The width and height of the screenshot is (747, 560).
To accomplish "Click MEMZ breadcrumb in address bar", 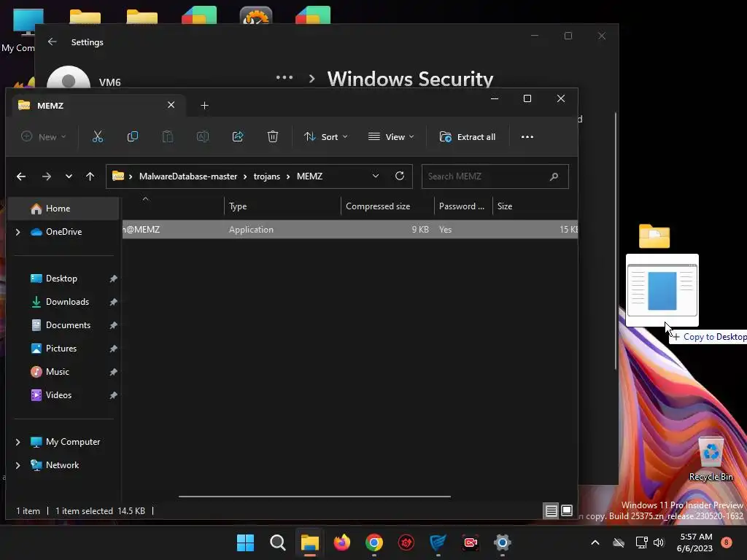I will (309, 176).
